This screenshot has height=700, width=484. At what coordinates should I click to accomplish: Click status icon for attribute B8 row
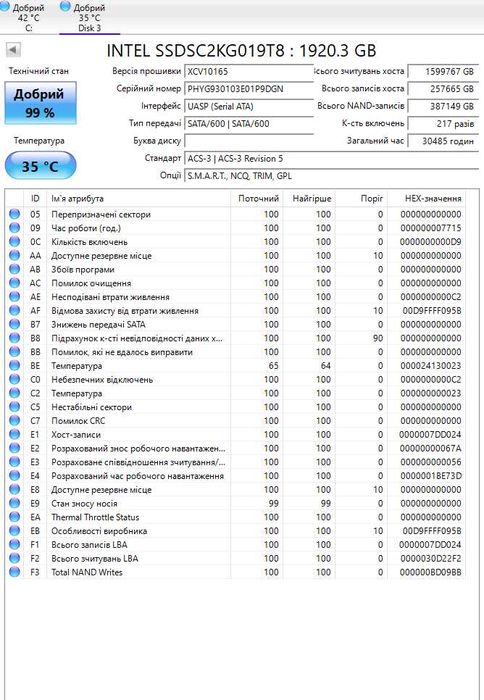tap(15, 338)
